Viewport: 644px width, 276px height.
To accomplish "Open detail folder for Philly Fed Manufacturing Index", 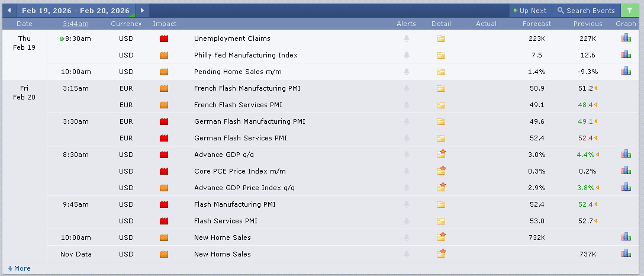I will [440, 55].
